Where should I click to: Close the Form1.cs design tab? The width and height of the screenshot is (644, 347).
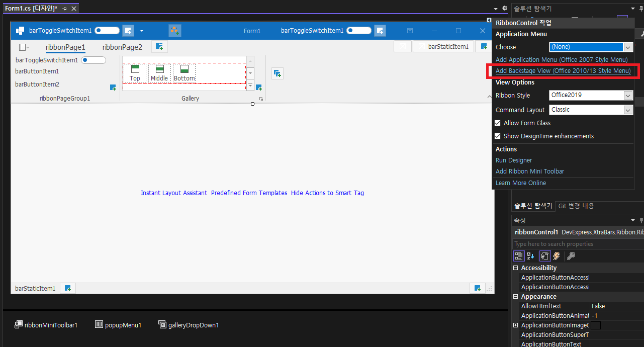[74, 9]
